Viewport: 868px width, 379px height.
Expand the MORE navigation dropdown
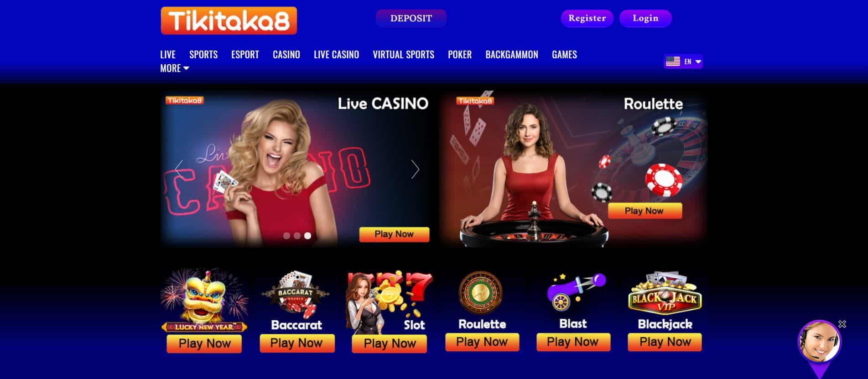click(174, 68)
